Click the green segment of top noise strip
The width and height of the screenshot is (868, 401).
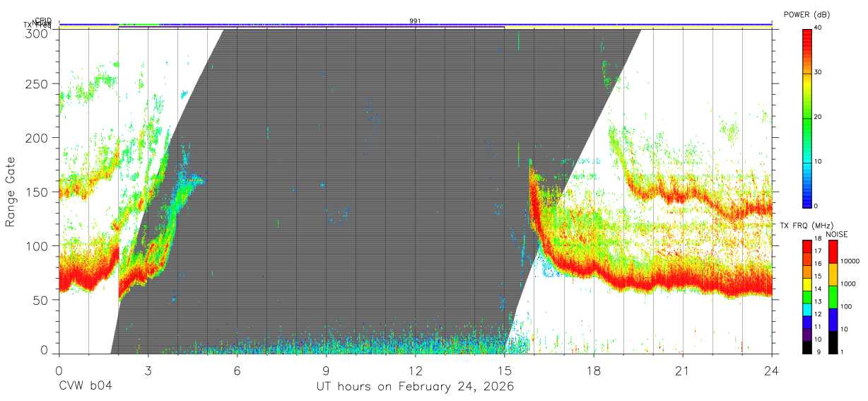(139, 24)
